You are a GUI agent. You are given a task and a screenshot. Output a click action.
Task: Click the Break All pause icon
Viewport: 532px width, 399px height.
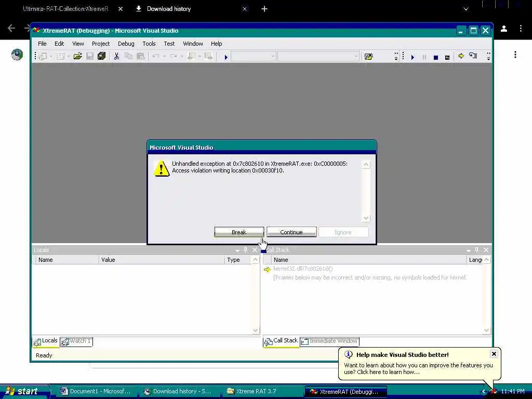tap(424, 57)
